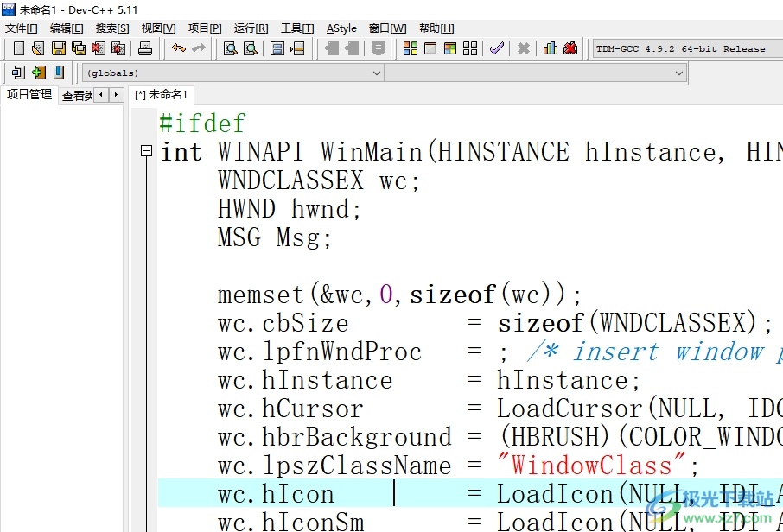Show the previous left panel tab with the left arrow
Viewport: 783px width, 532px height.
101,94
